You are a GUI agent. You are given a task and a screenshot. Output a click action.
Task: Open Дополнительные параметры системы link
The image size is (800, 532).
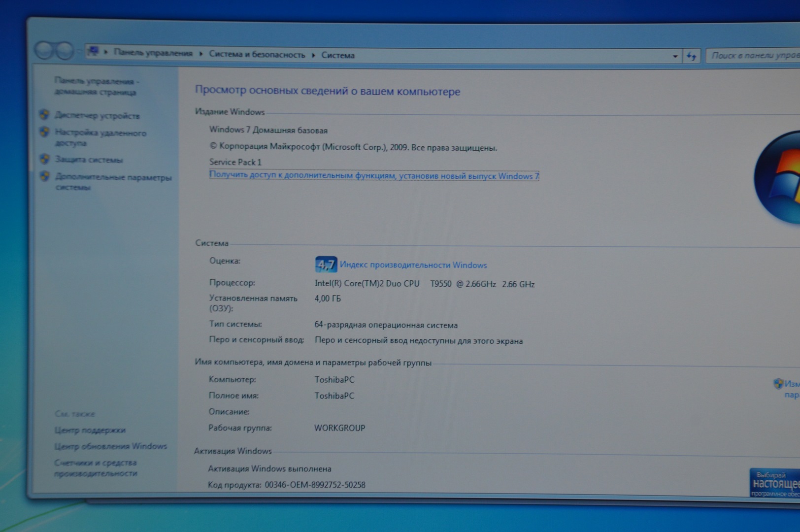113,182
